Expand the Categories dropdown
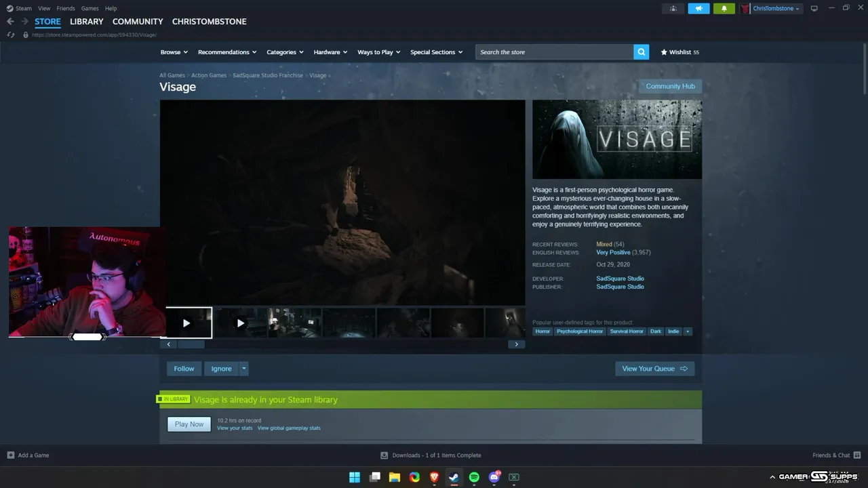Viewport: 868px width, 488px height. 285,52
